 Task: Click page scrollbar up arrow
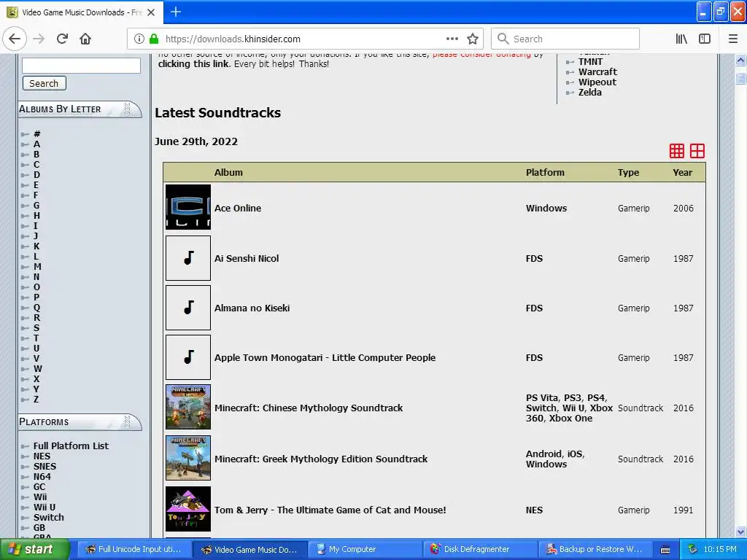(740, 60)
